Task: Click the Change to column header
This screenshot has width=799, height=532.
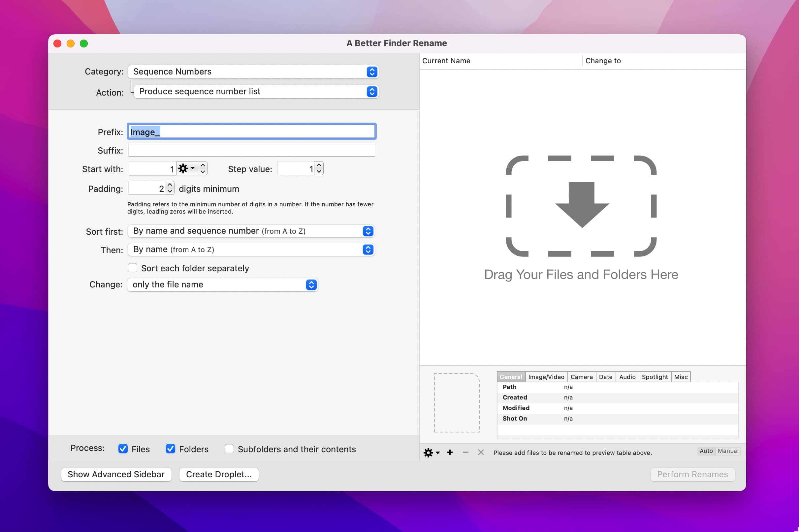Action: (664, 61)
